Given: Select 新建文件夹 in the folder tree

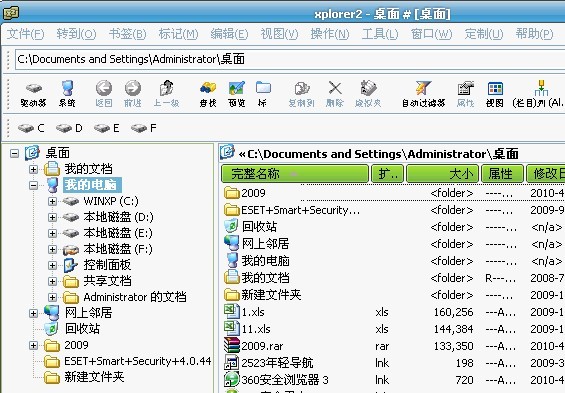Looking at the screenshot, I should [94, 377].
